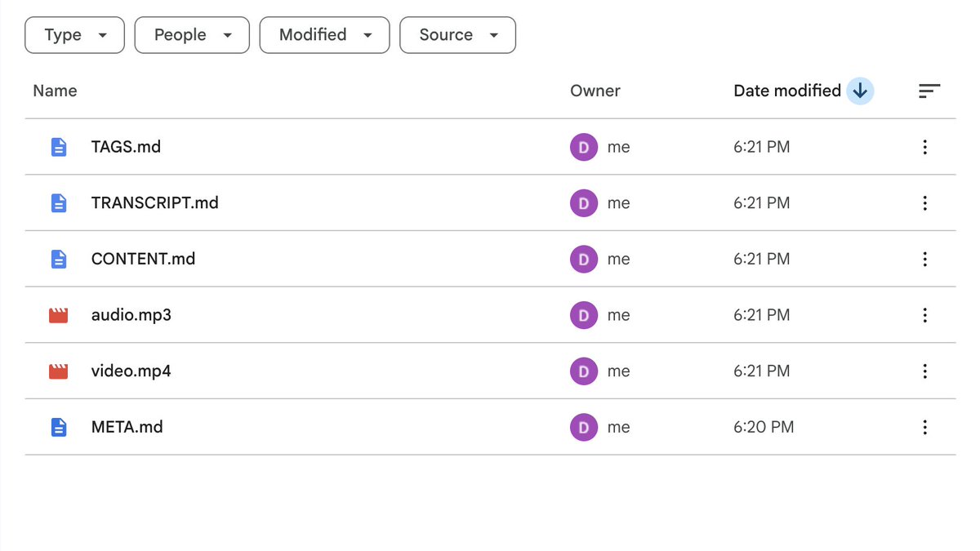Select the TRANSCRIPT.md file name
This screenshot has height=551, width=980.
pyautogui.click(x=154, y=203)
